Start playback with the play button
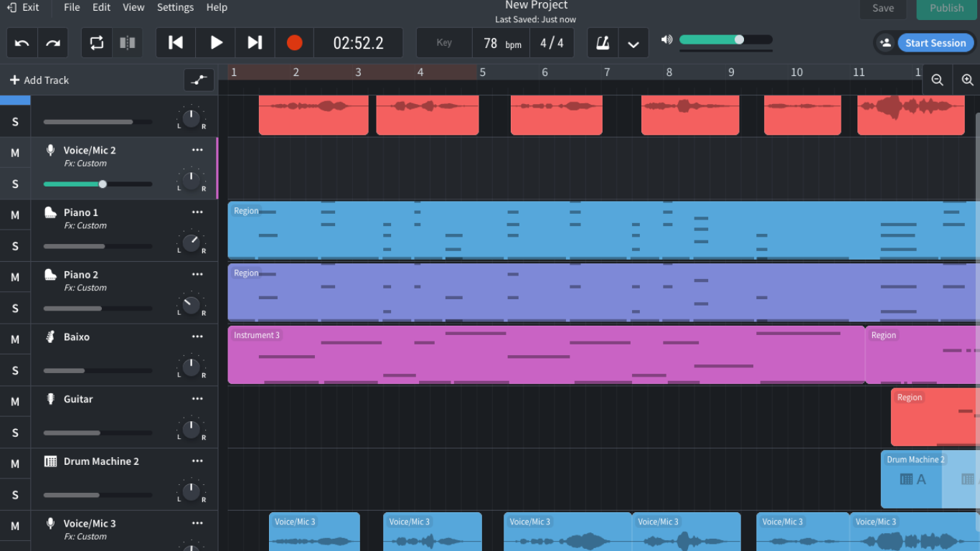This screenshot has height=551, width=980. (x=216, y=43)
